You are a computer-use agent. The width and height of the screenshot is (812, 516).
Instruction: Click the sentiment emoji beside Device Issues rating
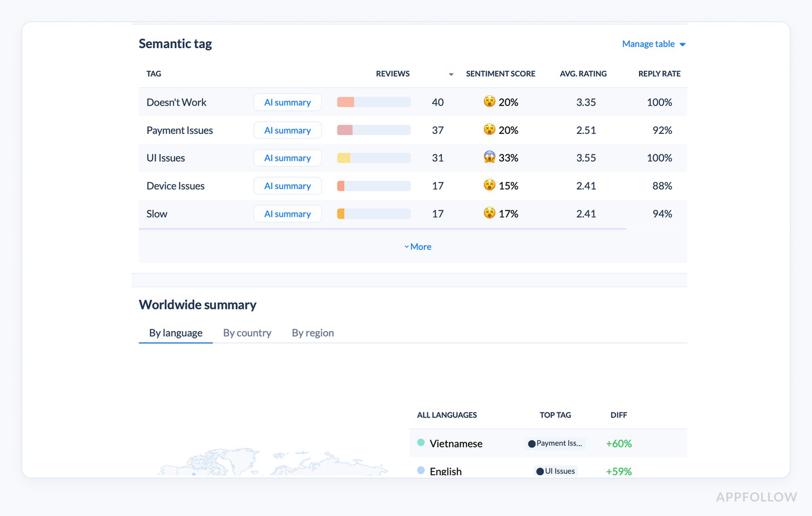coord(489,185)
